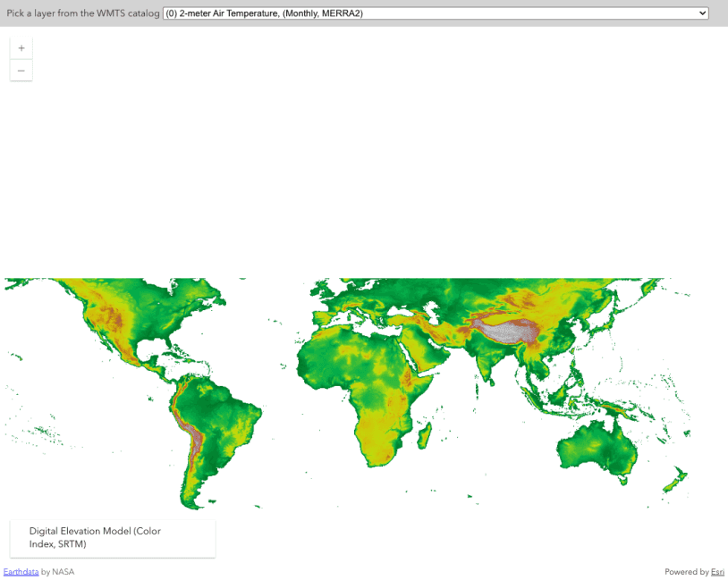
Task: Click the 'Pick a layer from the WMTS catalog' label
Action: click(83, 13)
